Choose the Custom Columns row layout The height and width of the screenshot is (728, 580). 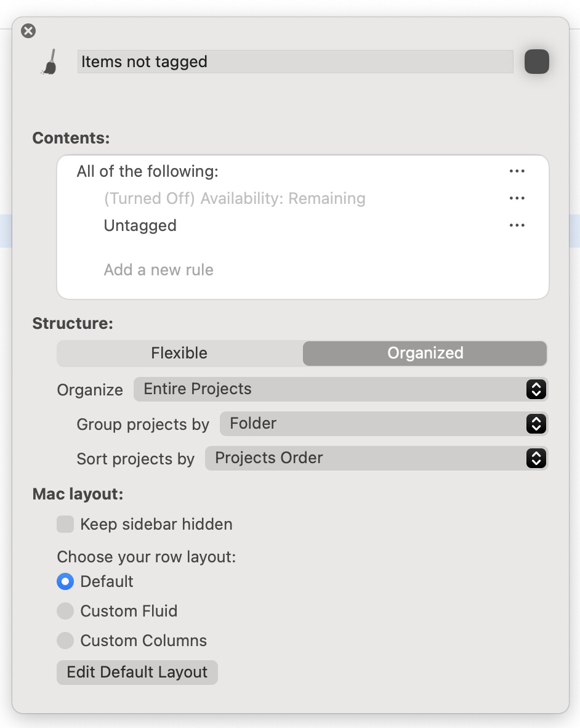click(65, 641)
